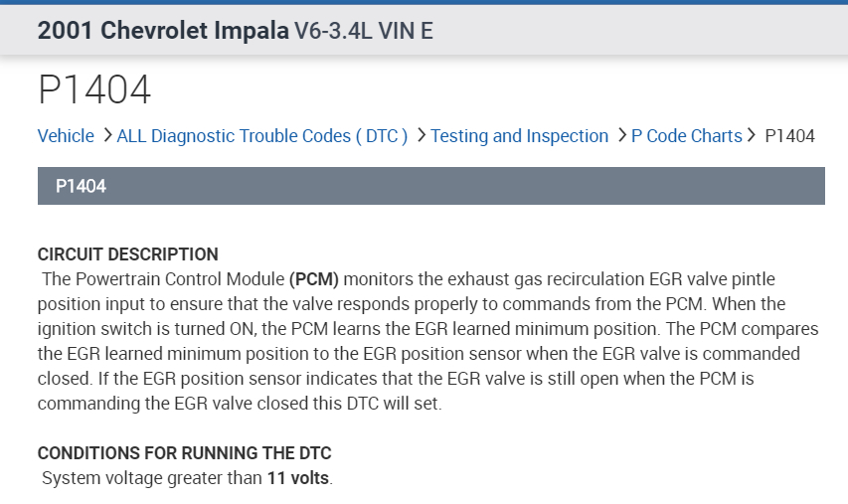Click the large P1404 page heading
The image size is (848, 504).
[94, 89]
